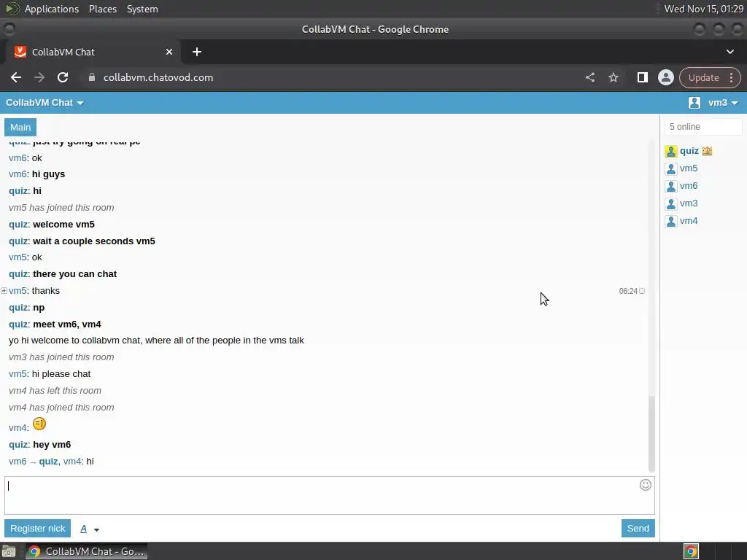Click the Chrome icon in the taskbar tray

[691, 551]
